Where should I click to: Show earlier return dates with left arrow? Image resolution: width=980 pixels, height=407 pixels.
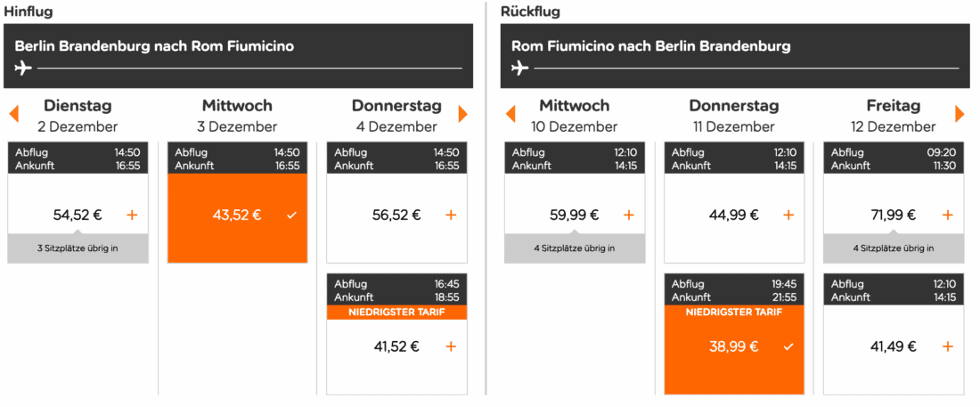(x=510, y=114)
